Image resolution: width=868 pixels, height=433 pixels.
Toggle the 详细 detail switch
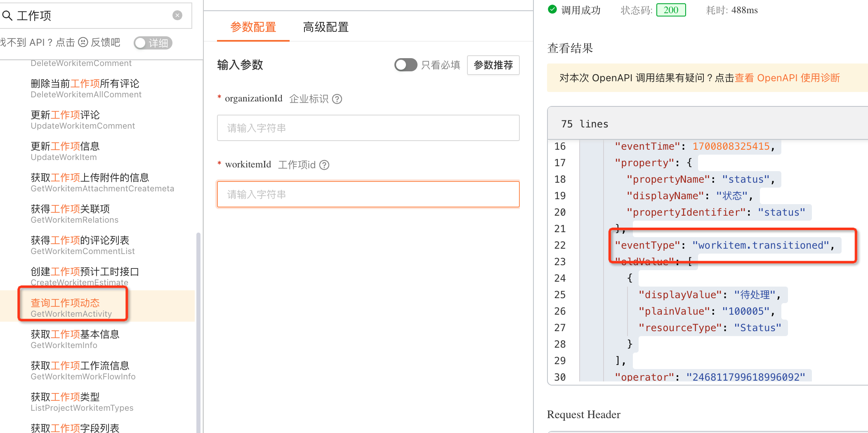[x=153, y=43]
